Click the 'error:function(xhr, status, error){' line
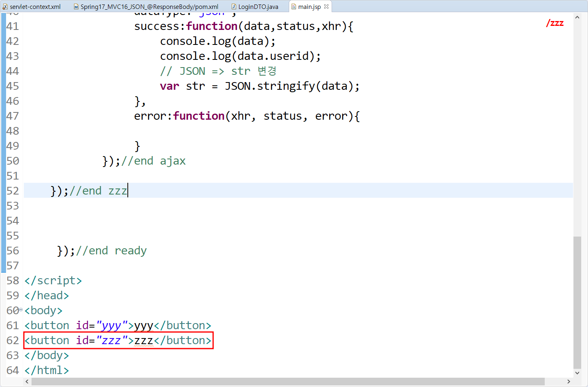 (x=247, y=116)
